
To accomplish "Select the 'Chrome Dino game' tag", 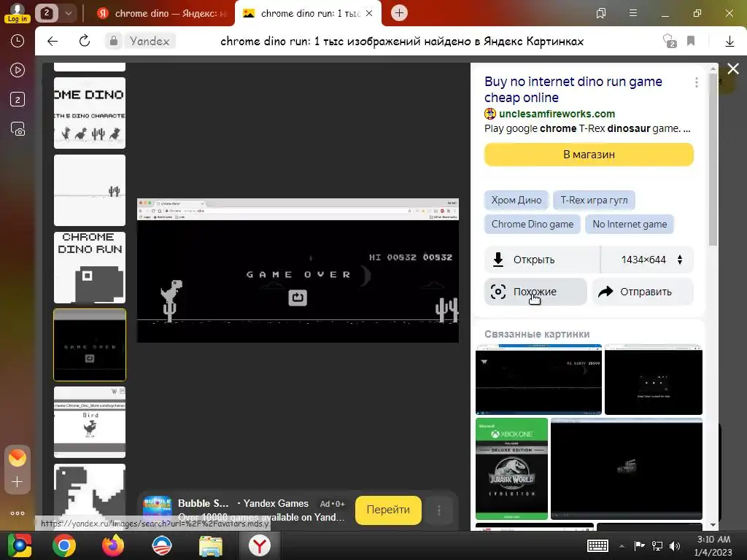I will click(x=532, y=224).
